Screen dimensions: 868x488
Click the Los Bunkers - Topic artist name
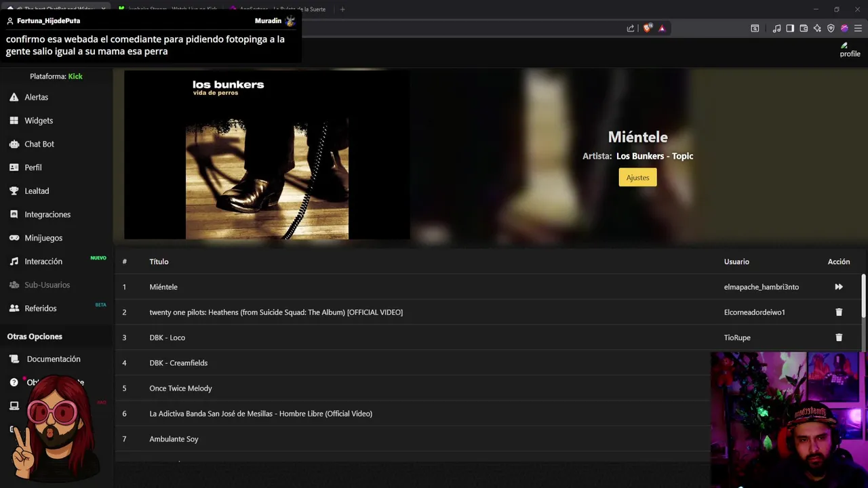click(654, 156)
